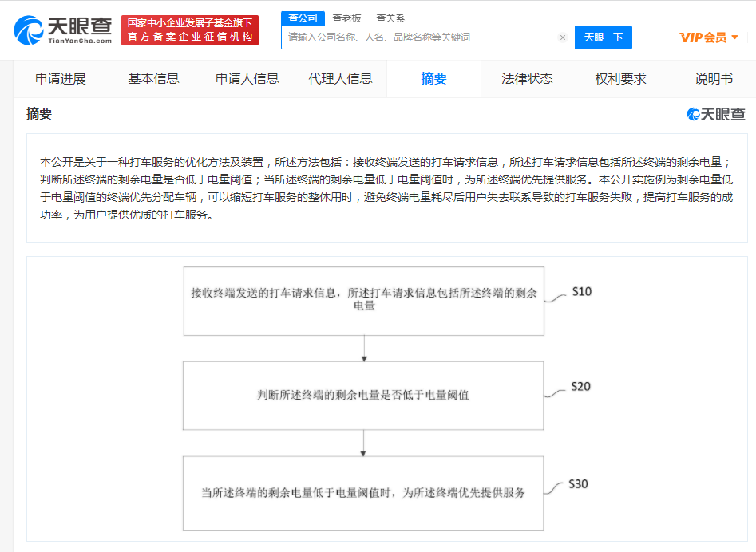Switch to the 查关系 search tab
Screen dimensions: 756x552
(x=390, y=18)
